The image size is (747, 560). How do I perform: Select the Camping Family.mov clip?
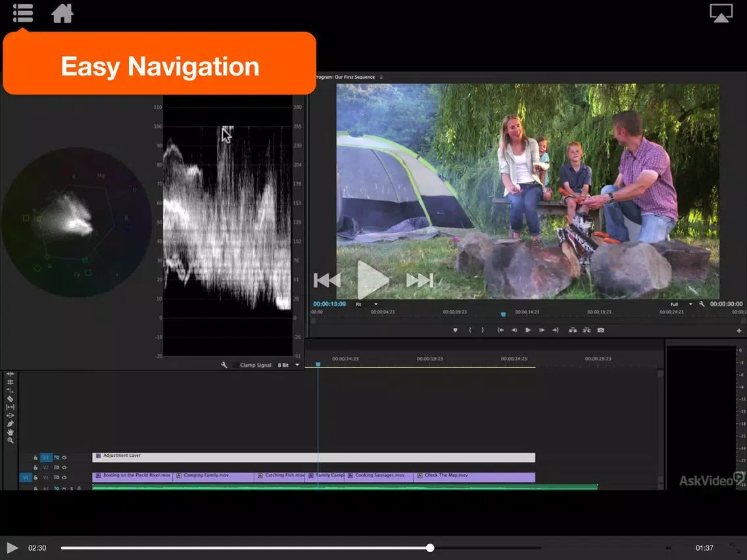[x=214, y=478]
